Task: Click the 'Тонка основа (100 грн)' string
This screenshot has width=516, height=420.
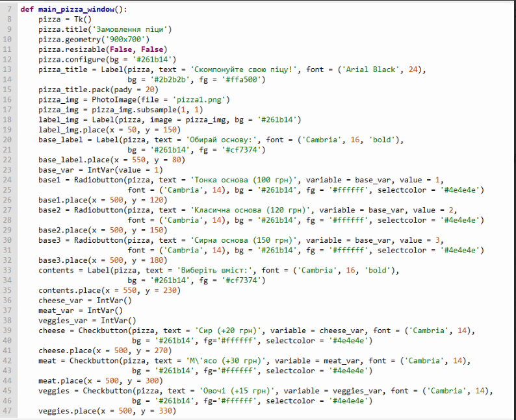Action: [244, 180]
